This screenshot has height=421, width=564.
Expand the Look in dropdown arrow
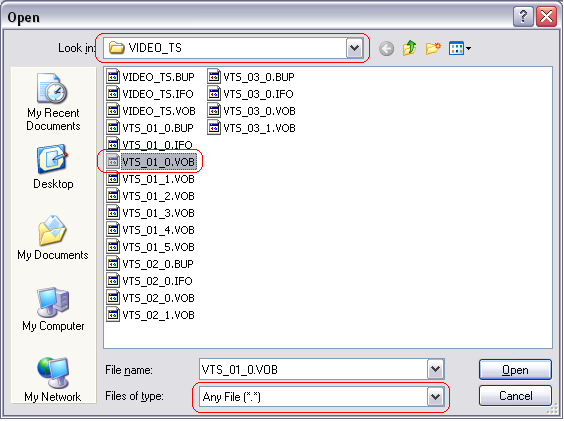[354, 48]
